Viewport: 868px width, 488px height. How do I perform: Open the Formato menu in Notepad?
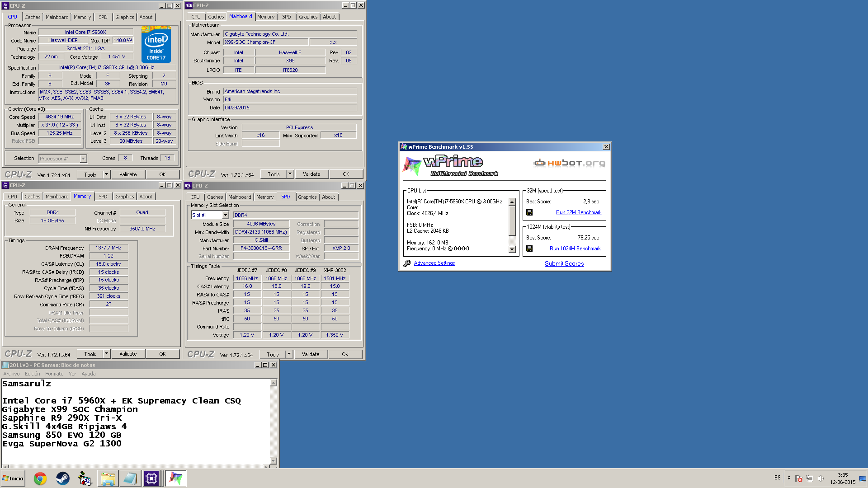click(54, 374)
